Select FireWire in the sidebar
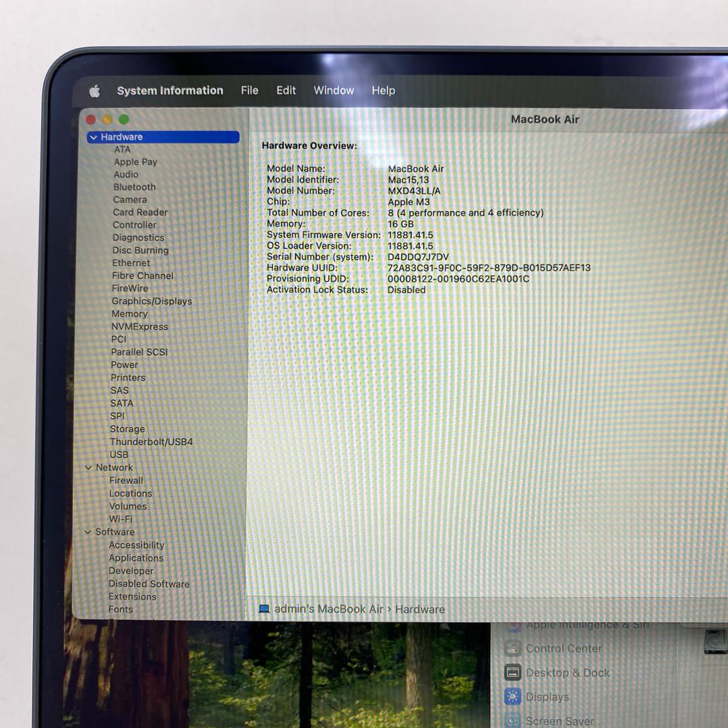 click(130, 289)
